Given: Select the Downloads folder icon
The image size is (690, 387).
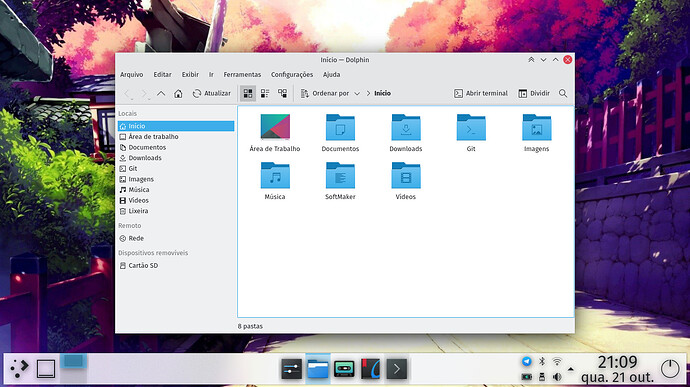Looking at the screenshot, I should (x=406, y=127).
